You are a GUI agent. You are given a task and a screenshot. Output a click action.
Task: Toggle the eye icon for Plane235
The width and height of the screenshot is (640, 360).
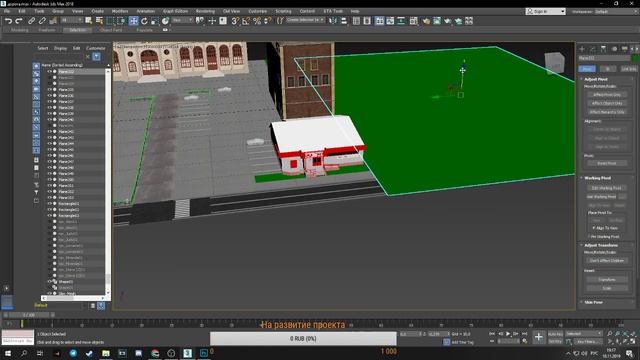click(x=50, y=89)
